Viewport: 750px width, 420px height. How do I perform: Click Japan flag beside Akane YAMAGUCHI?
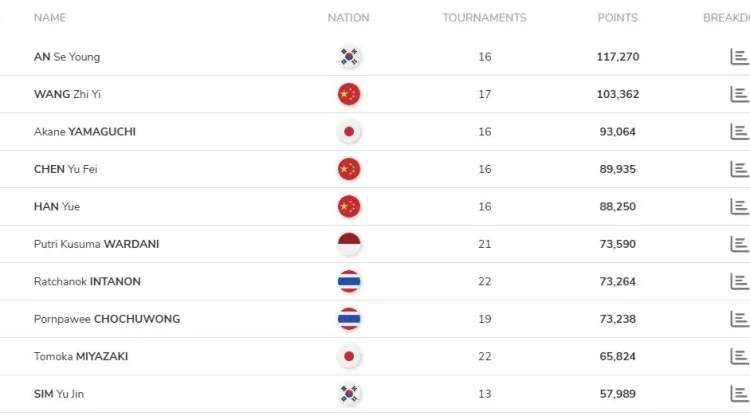tap(349, 131)
